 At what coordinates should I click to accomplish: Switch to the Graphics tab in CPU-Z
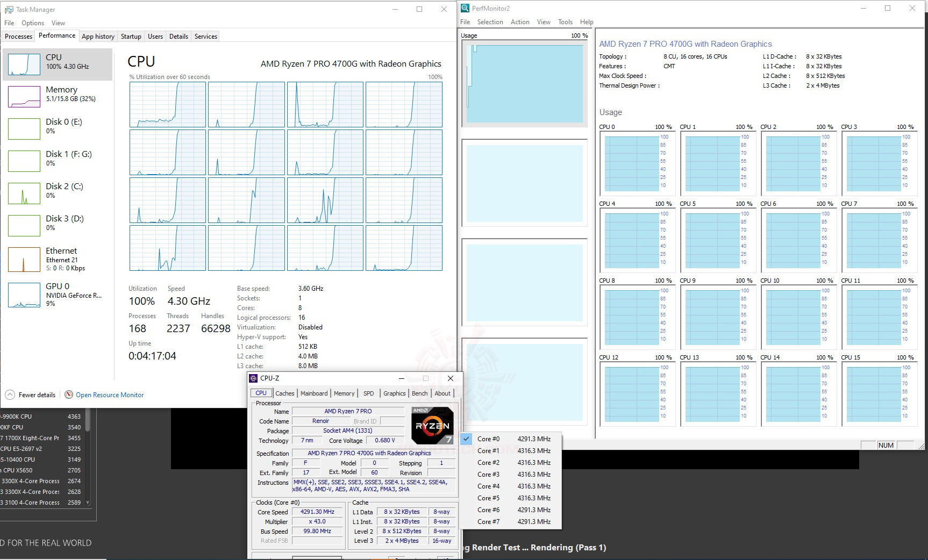pos(394,393)
